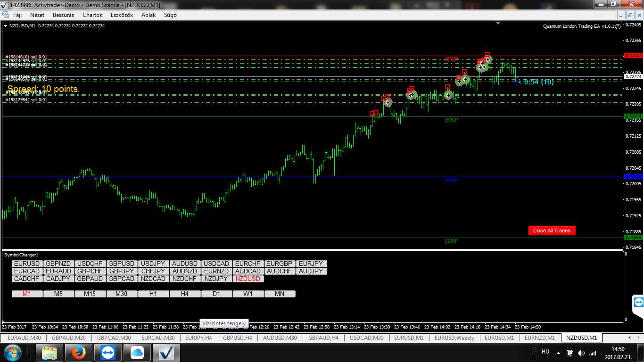The image size is (644, 362).
Task: Switch to M5 timeframe button
Action: point(59,294)
